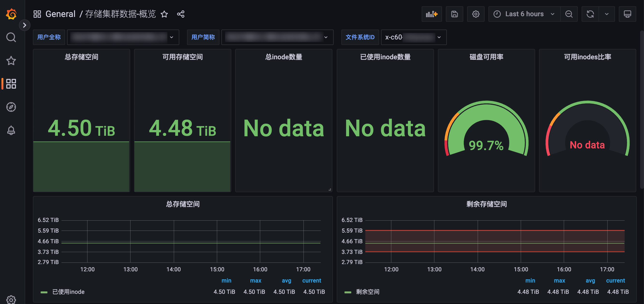644x304 pixels.
Task: Open the Dashboards sidebar menu item
Action: coord(11,84)
